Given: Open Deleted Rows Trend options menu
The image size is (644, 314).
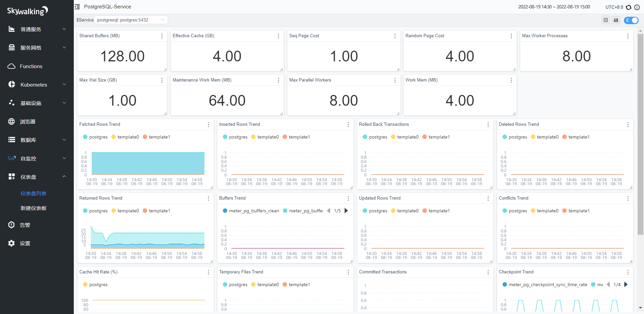Looking at the screenshot, I should [628, 124].
